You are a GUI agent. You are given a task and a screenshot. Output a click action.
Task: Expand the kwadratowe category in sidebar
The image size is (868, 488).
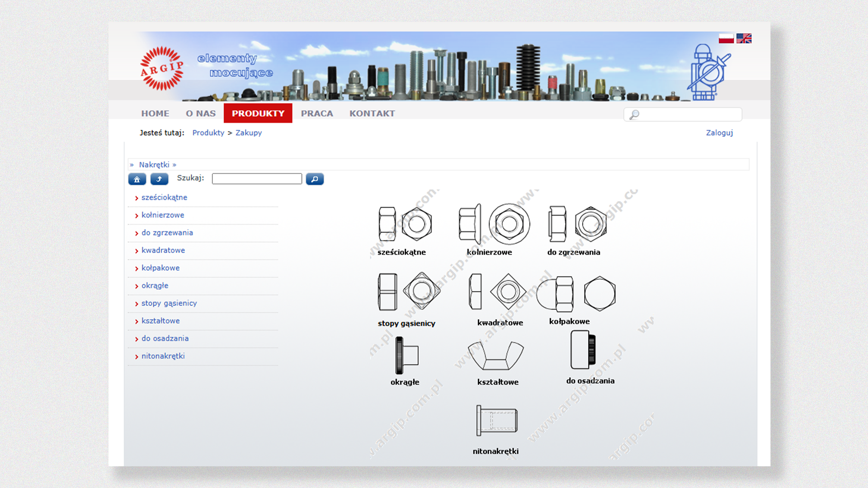[163, 250]
